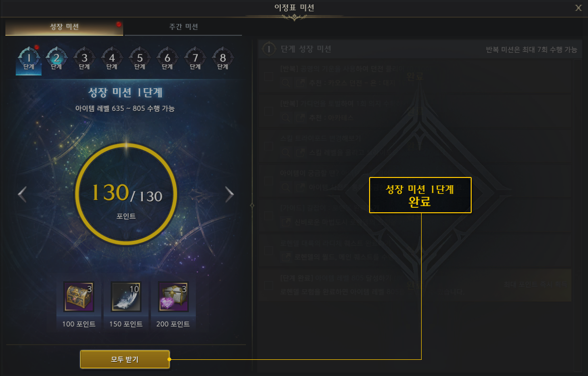Open the stage 5 mission badge
588x376 pixels.
pos(139,59)
